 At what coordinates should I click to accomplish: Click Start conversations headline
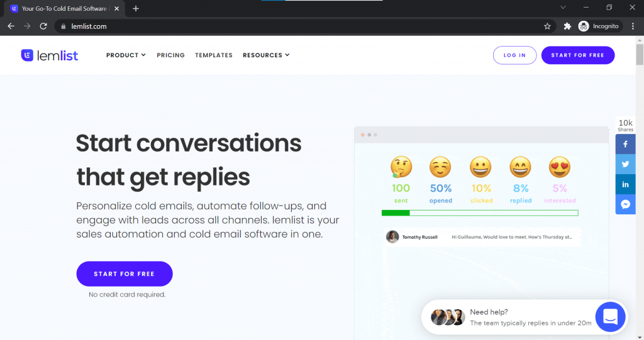point(189,160)
